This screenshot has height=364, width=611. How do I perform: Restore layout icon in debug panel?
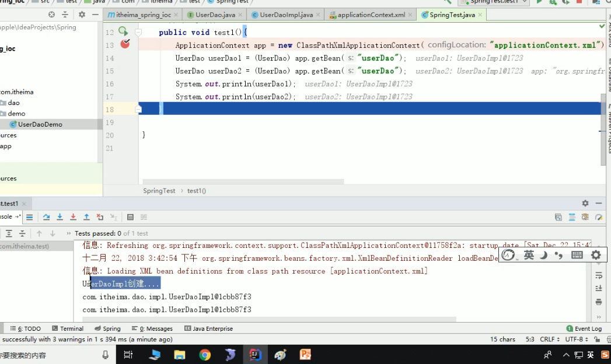tap(558, 217)
